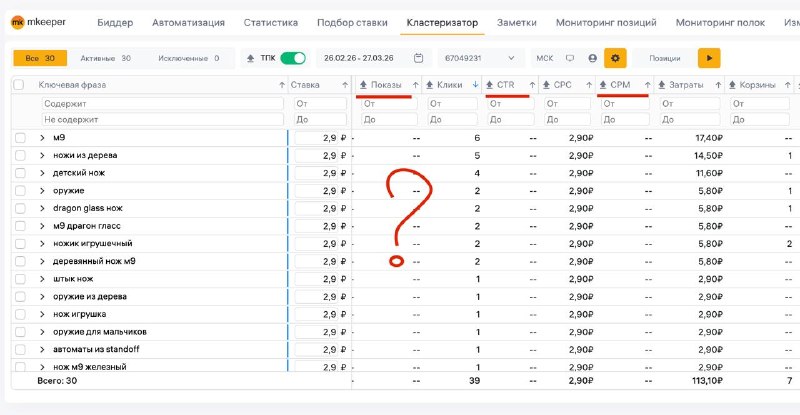Check the select-all checkbox in header
Screen dimensions: 800x415
click(19, 85)
